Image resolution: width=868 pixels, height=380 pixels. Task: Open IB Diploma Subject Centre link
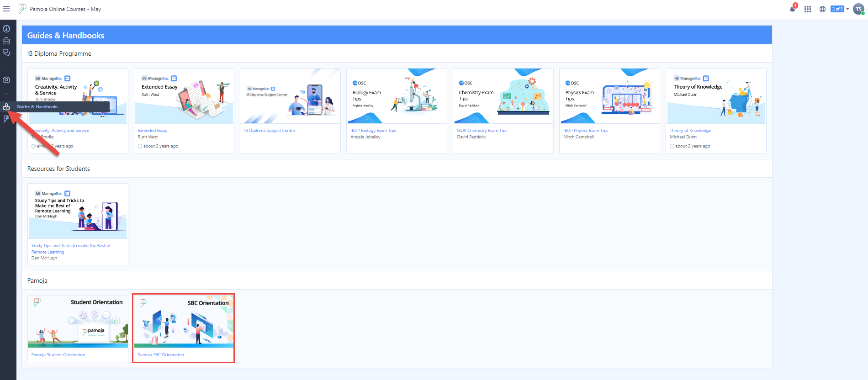tap(270, 131)
